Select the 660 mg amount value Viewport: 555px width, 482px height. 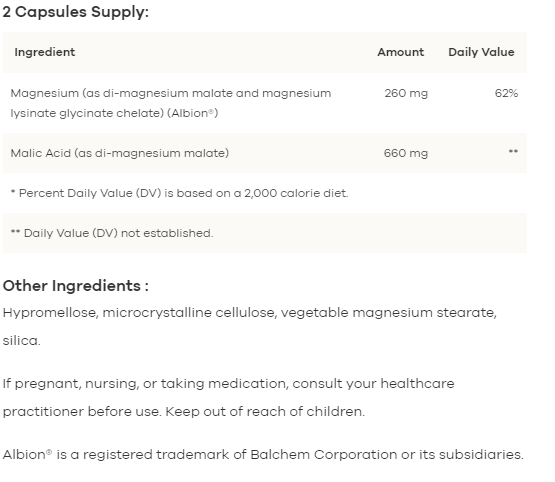406,153
